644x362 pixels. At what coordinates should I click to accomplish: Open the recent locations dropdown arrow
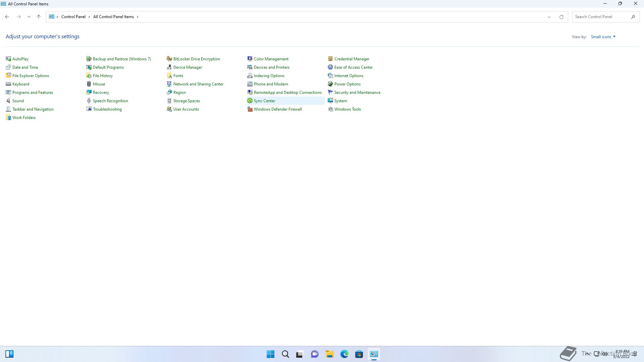coord(29,17)
